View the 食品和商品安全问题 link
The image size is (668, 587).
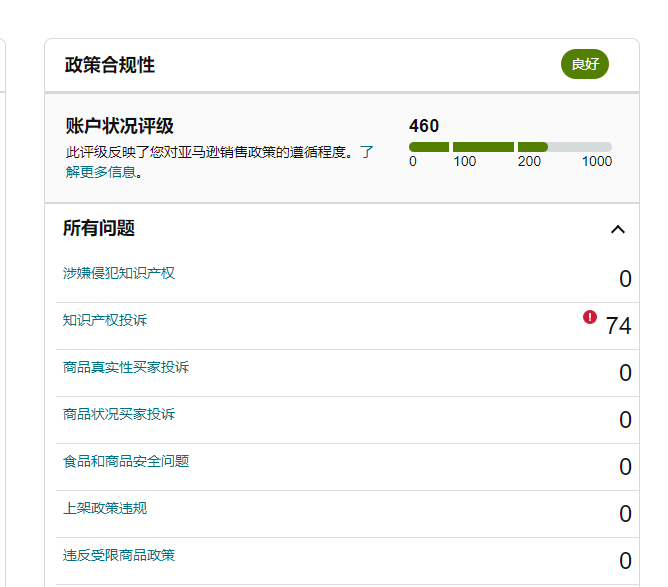126,461
